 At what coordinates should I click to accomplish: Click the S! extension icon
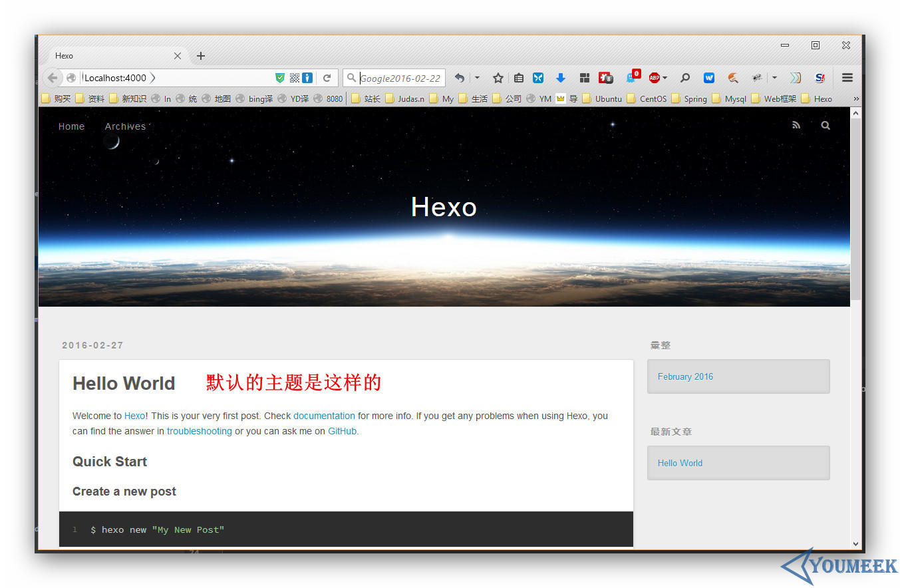(820, 78)
